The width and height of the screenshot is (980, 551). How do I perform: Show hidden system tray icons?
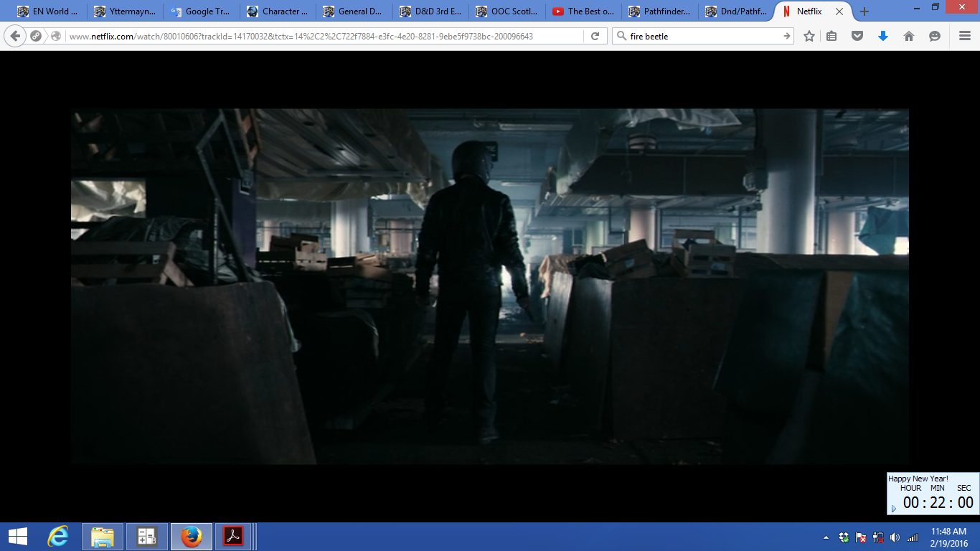pyautogui.click(x=826, y=537)
